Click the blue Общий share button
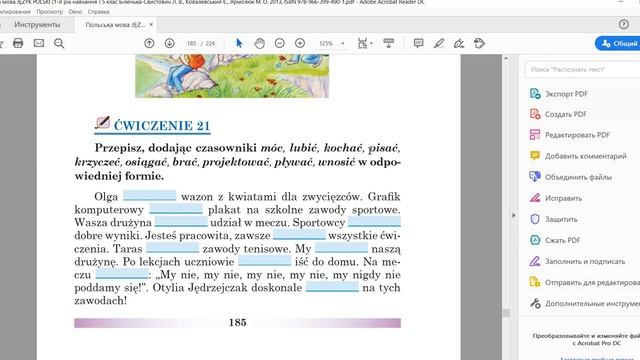 coord(618,43)
